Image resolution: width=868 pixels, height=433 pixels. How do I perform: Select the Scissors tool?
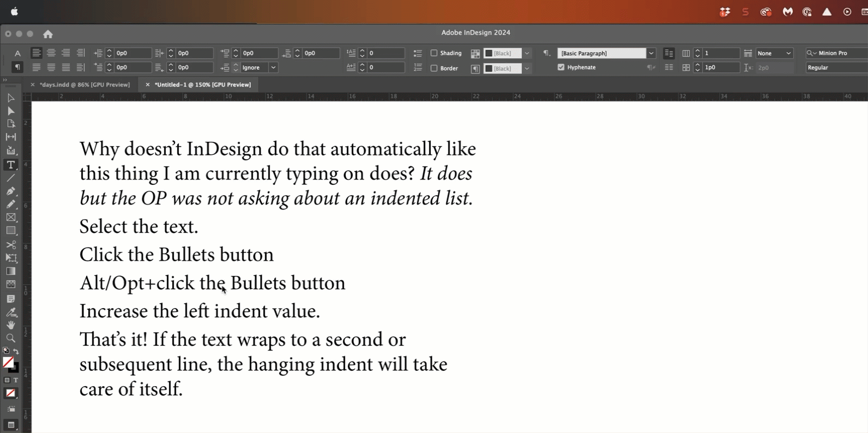(10, 245)
